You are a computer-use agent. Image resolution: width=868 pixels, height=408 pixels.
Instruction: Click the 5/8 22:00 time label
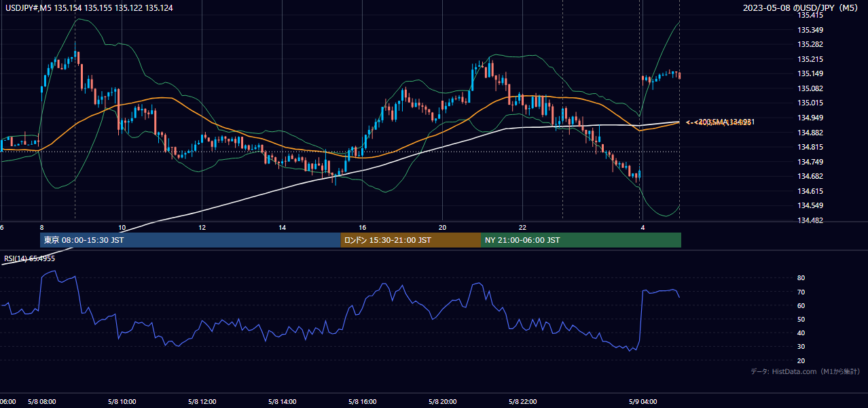522,402
